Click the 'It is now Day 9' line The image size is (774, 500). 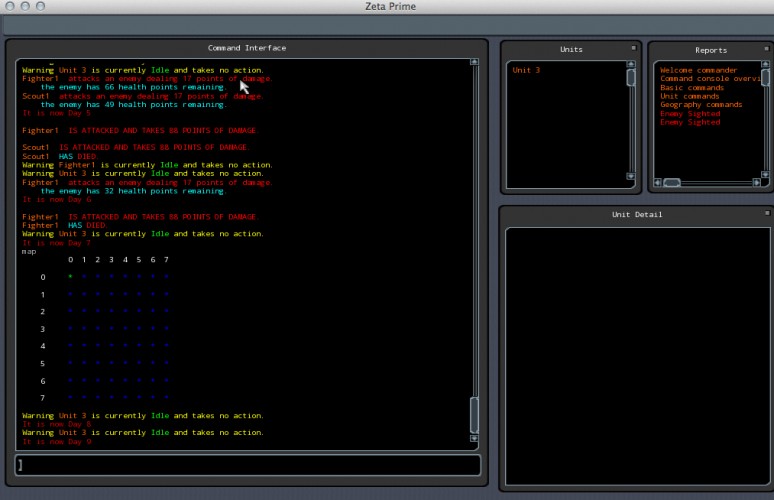(57, 441)
